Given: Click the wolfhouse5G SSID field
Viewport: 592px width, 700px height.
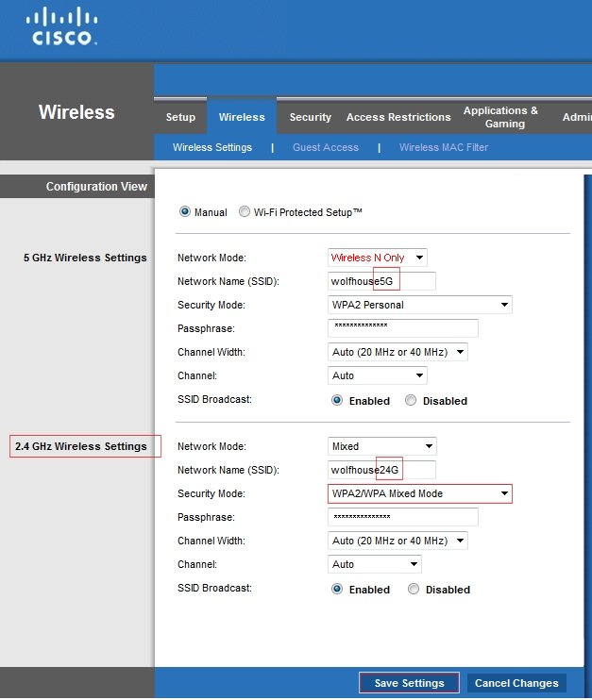Looking at the screenshot, I should (381, 281).
